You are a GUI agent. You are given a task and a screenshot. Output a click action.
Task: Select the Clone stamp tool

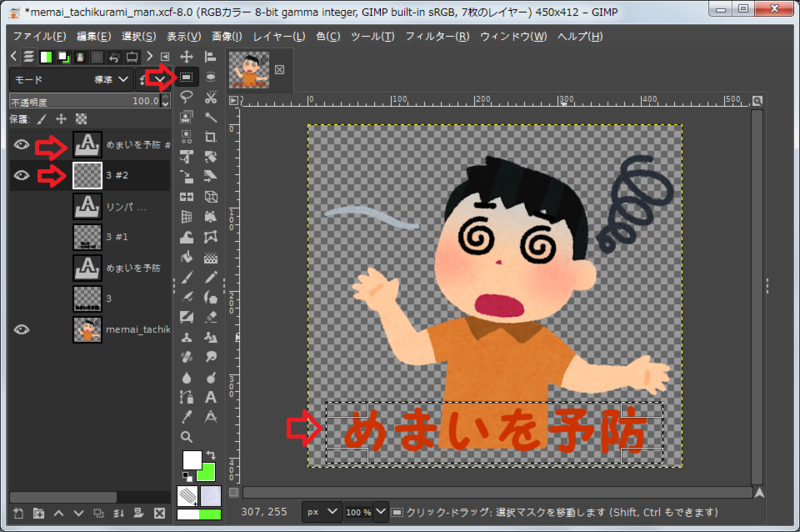187,337
